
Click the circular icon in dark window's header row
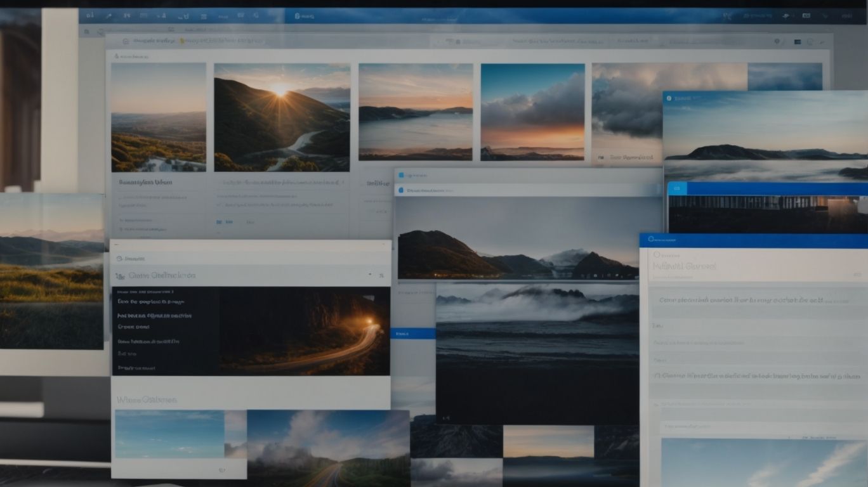[x=119, y=259]
